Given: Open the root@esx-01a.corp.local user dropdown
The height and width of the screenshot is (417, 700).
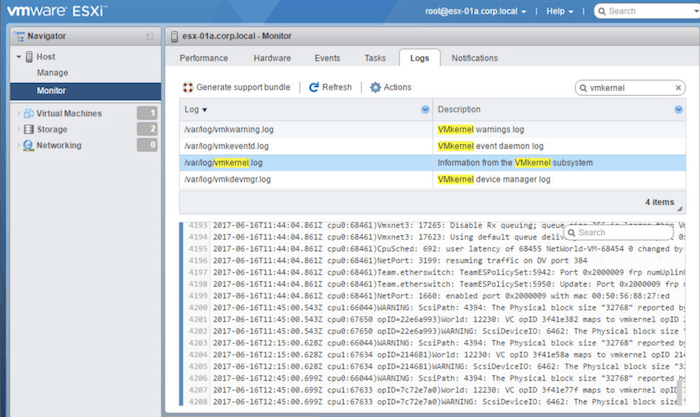Looking at the screenshot, I should click(476, 11).
